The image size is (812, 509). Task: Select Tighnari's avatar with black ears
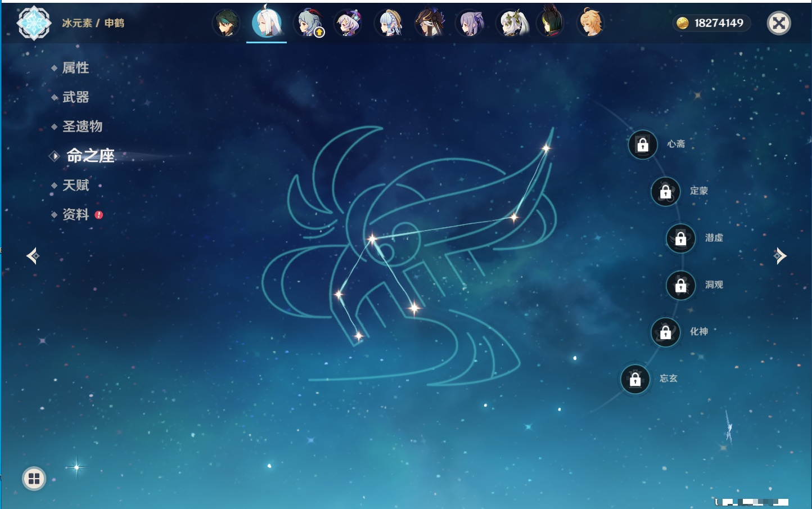point(551,22)
